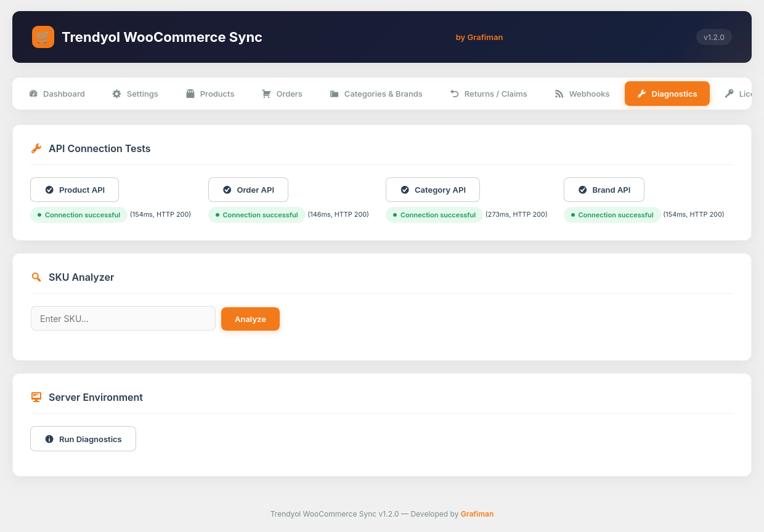
Task: Click Category API 'Connection successful' status badge
Action: click(434, 215)
